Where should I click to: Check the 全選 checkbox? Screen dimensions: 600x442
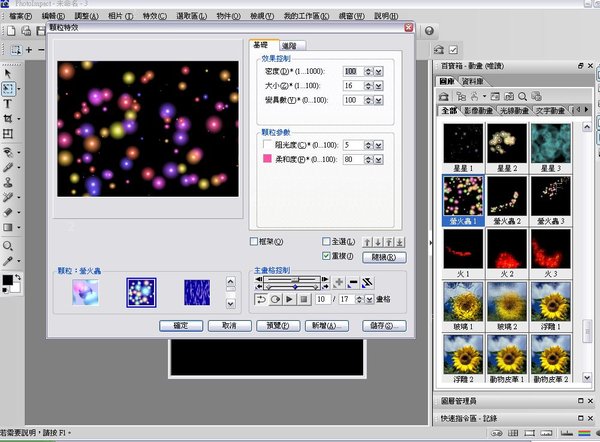[x=326, y=241]
